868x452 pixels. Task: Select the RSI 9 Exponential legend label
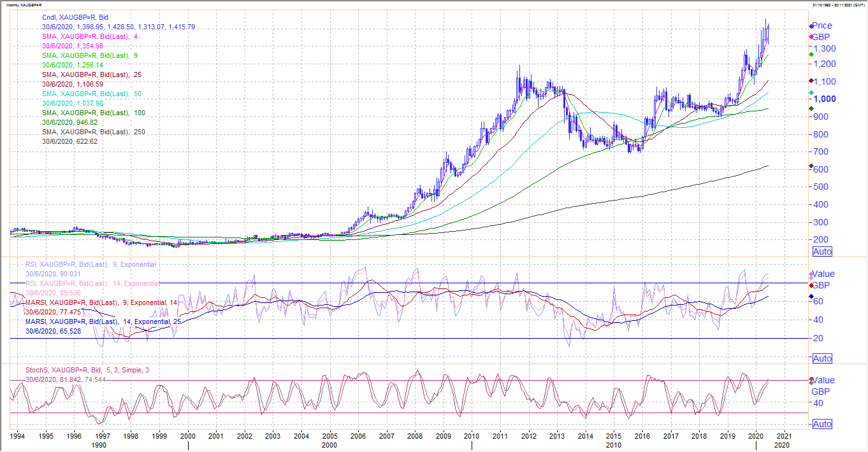click(90, 264)
